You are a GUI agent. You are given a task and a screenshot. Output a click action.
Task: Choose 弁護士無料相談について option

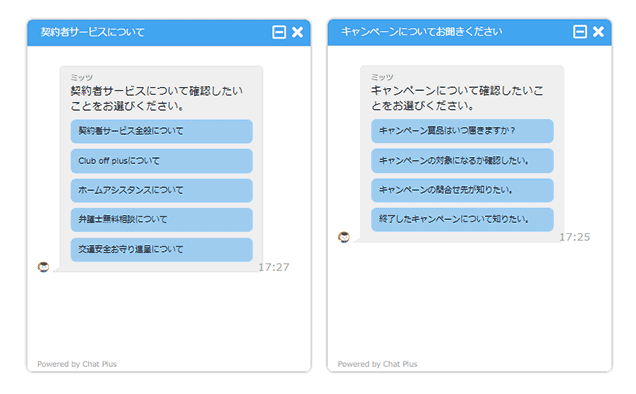(161, 220)
